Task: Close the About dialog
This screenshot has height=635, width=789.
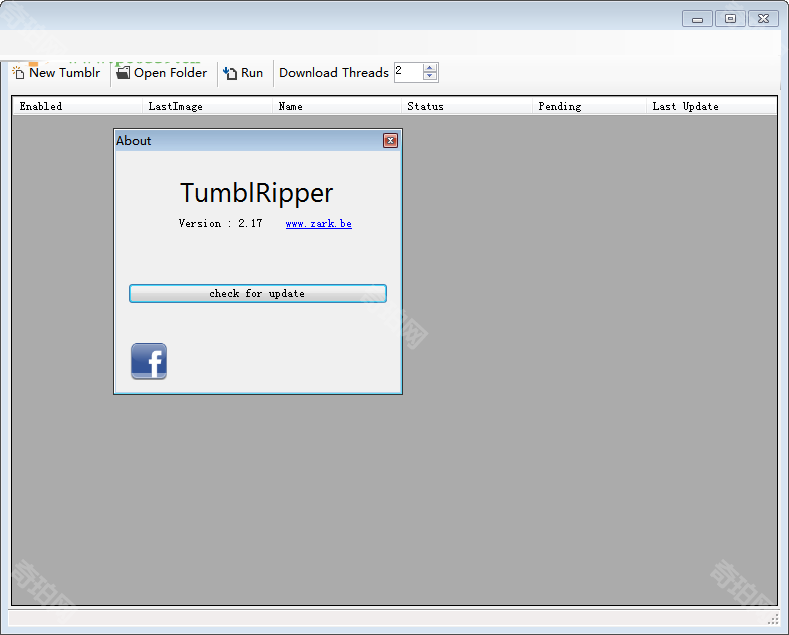Action: (x=390, y=140)
